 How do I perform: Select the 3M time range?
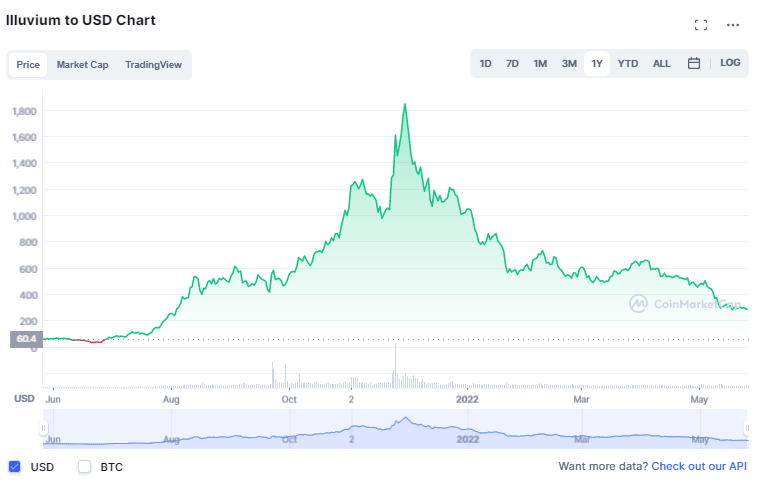coord(569,64)
